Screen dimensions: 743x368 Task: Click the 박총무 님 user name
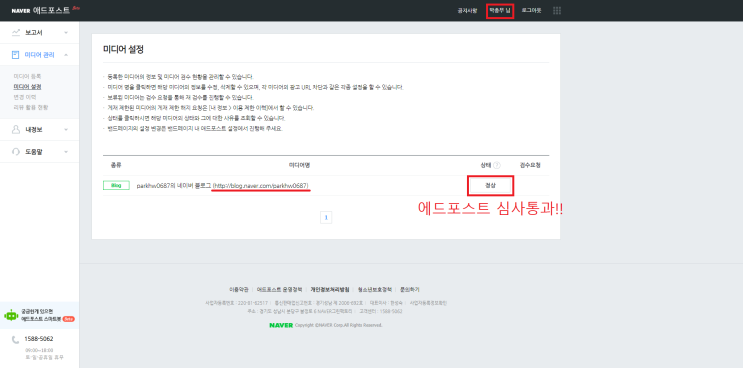click(x=500, y=10)
